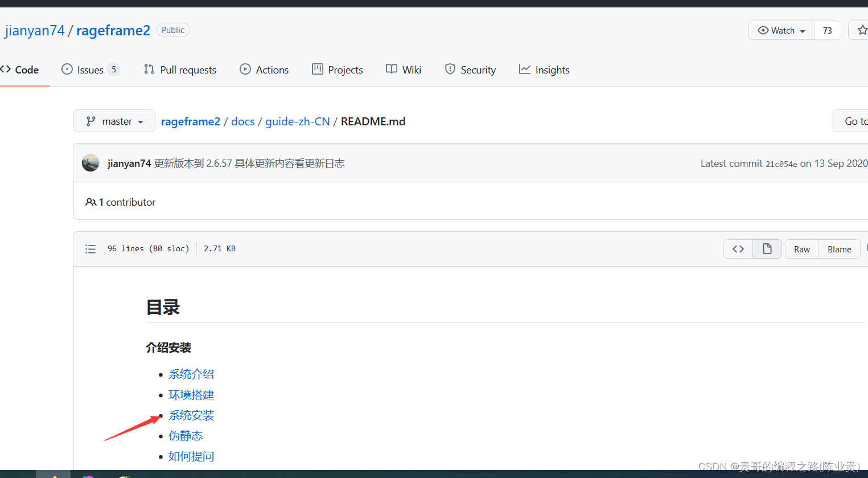Open the master branch selector

click(x=114, y=121)
